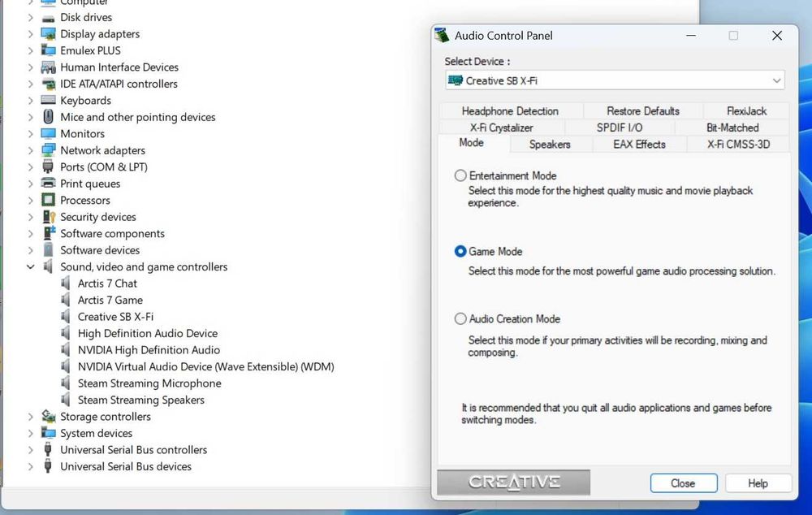Expand the Monitors node
The height and width of the screenshot is (515, 812).
click(31, 134)
